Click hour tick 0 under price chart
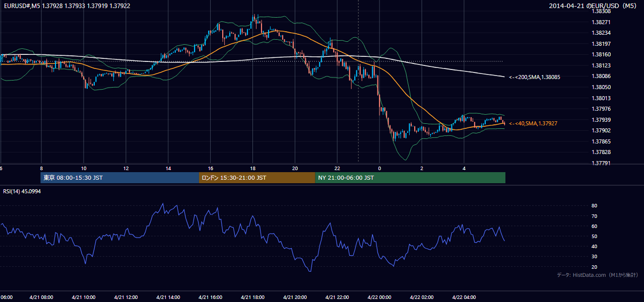Image resolution: width=644 pixels, height=302 pixels. 379,169
